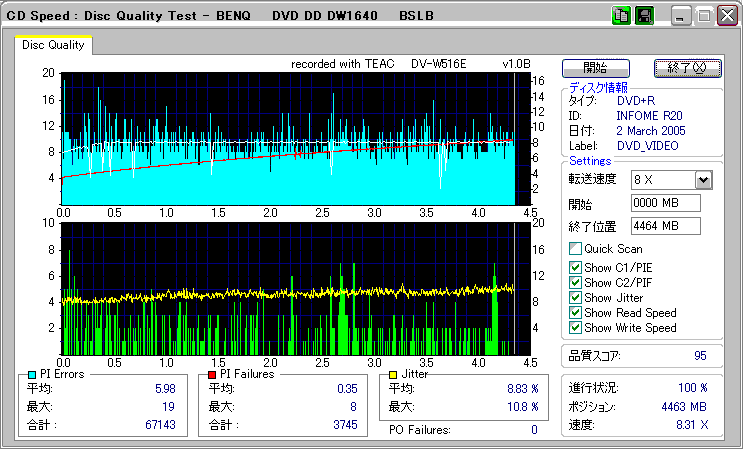Minimize the CD Speed window

pos(681,16)
